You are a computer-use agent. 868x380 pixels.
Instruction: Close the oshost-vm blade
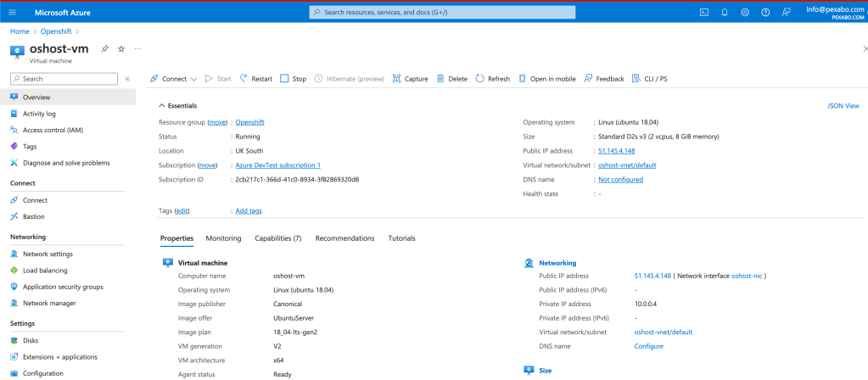pos(865,48)
